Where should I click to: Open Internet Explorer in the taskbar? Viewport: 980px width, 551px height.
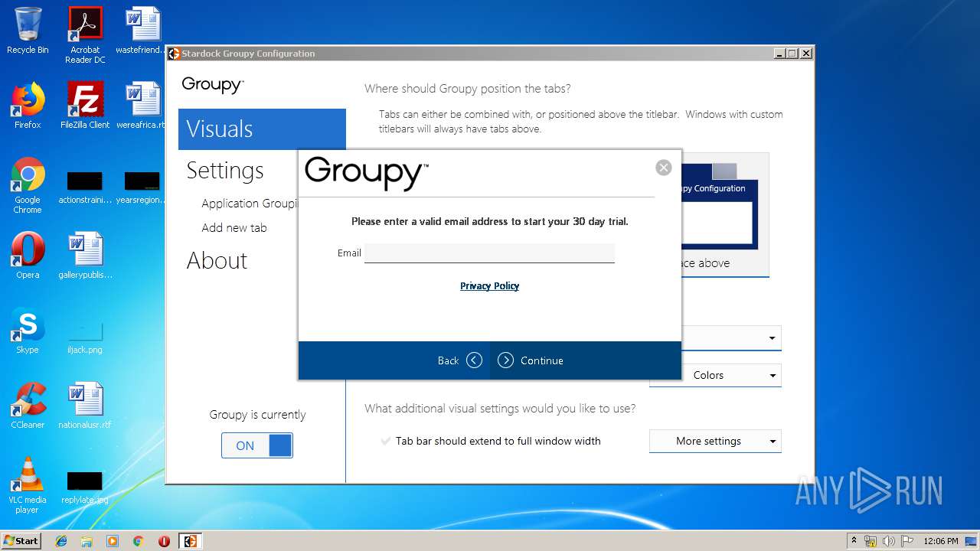click(61, 541)
